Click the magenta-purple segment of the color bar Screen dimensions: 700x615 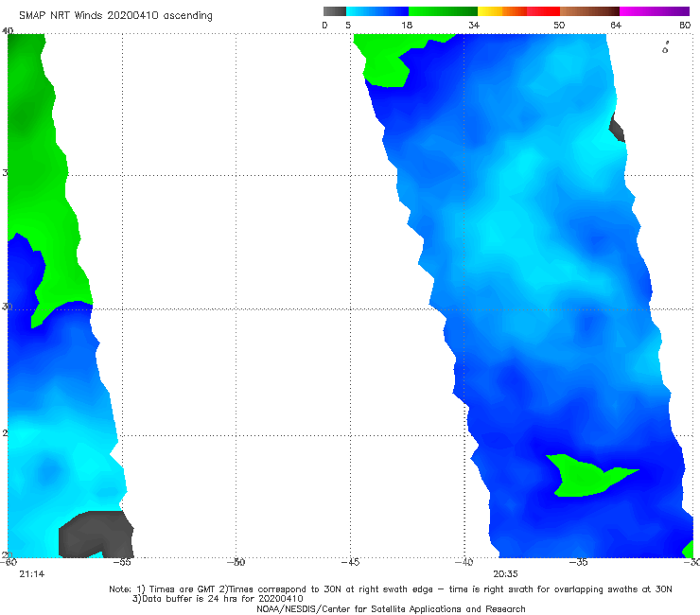pyautogui.click(x=655, y=11)
